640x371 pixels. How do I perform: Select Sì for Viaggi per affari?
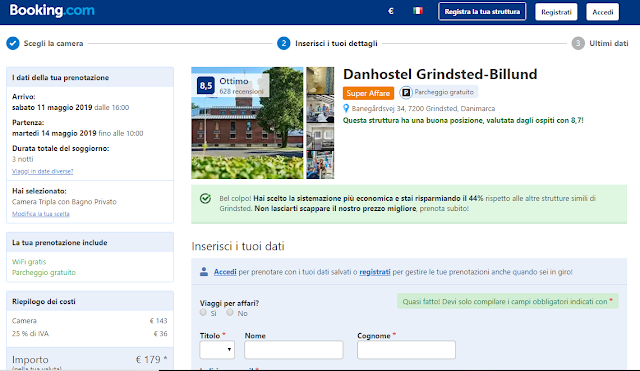[203, 313]
